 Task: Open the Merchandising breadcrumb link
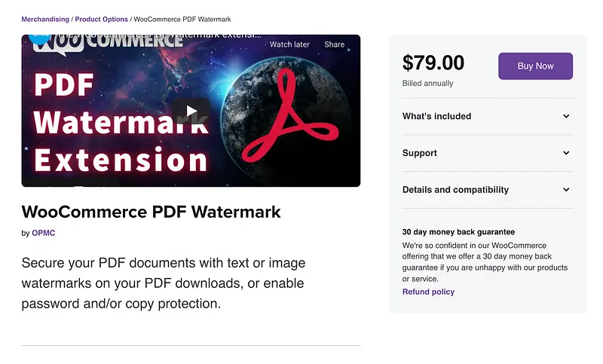tap(44, 19)
